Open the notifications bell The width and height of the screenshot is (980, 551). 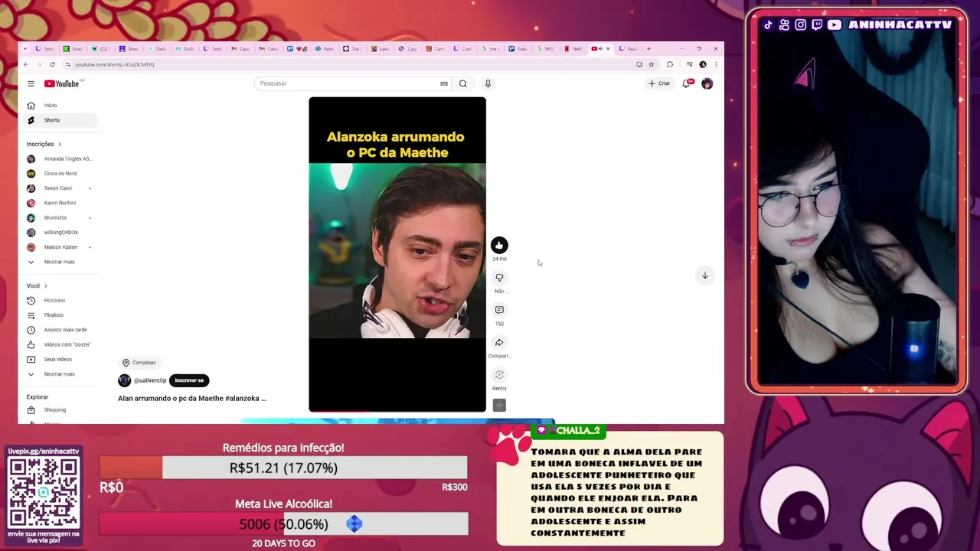(686, 83)
